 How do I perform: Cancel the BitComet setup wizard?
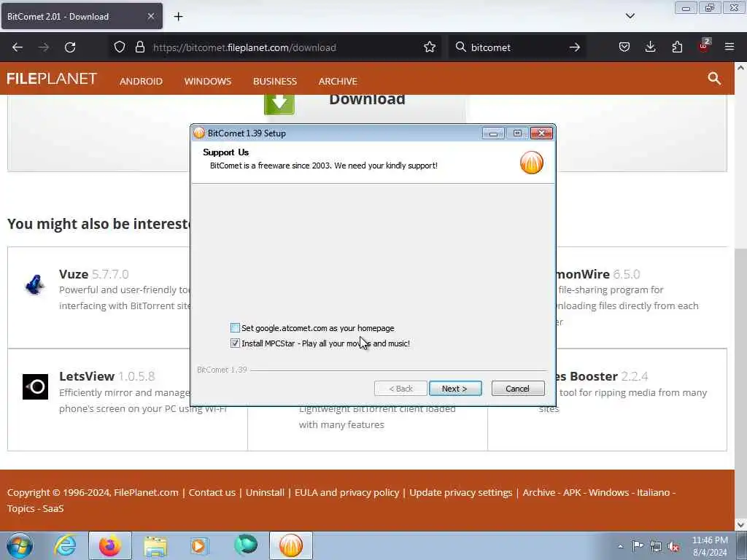[518, 389]
